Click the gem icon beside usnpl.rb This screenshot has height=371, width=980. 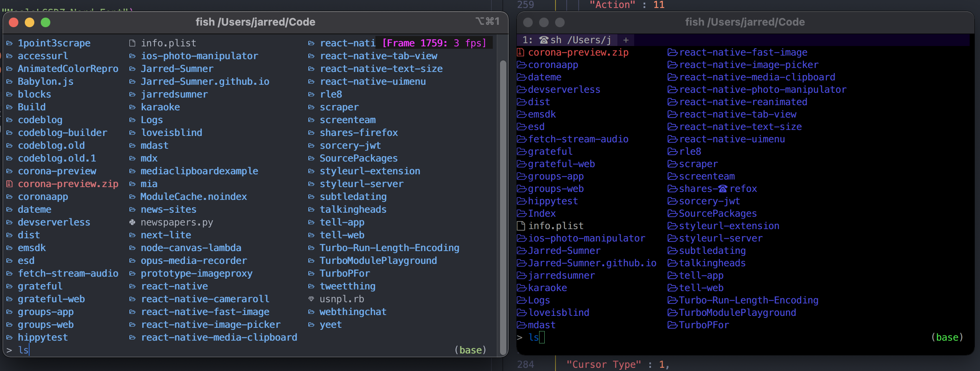tap(311, 299)
